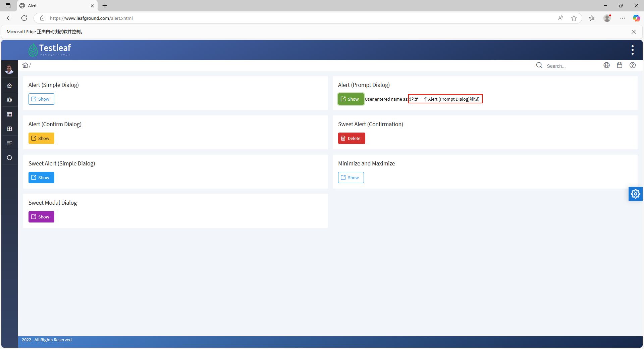644x349 pixels.
Task: Click the browser address bar URL
Action: click(91, 18)
